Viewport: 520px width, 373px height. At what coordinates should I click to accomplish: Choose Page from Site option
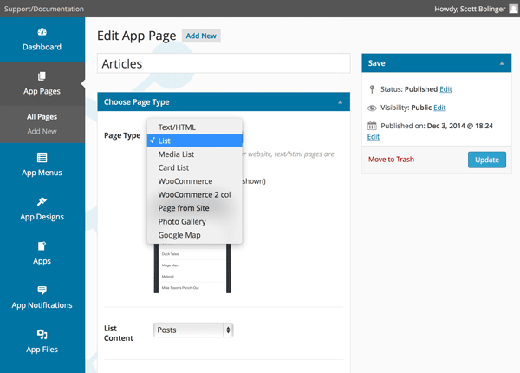(x=195, y=208)
